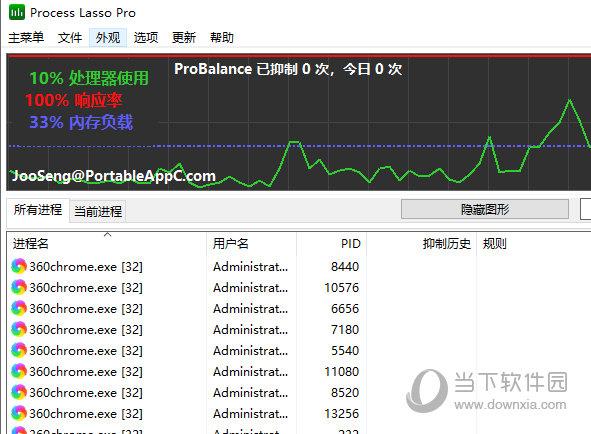Sort by the 进程名 column header
591x434 pixels.
coord(107,244)
